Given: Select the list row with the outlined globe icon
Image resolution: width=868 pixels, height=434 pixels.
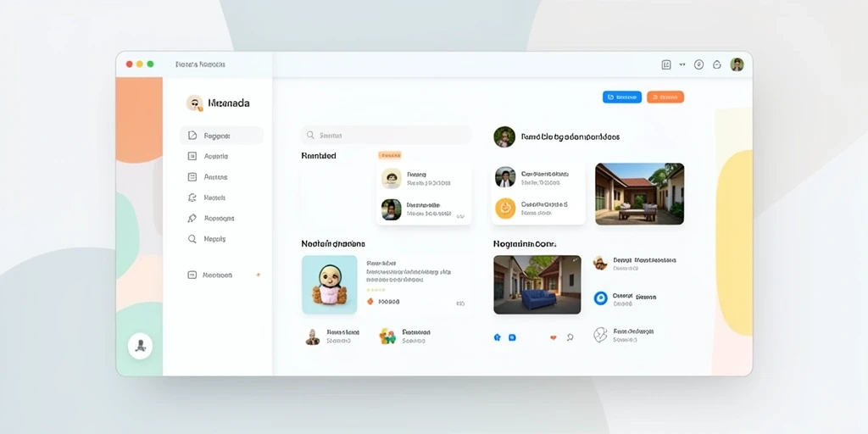Looking at the screenshot, I should coord(625,335).
